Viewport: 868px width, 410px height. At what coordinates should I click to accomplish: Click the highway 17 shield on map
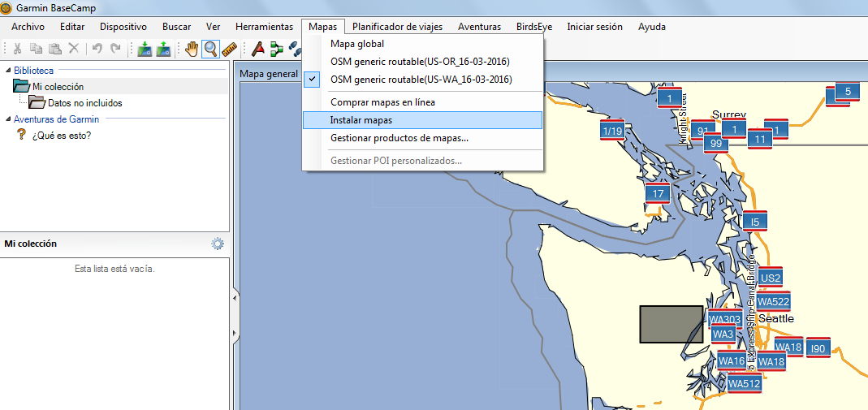point(658,194)
